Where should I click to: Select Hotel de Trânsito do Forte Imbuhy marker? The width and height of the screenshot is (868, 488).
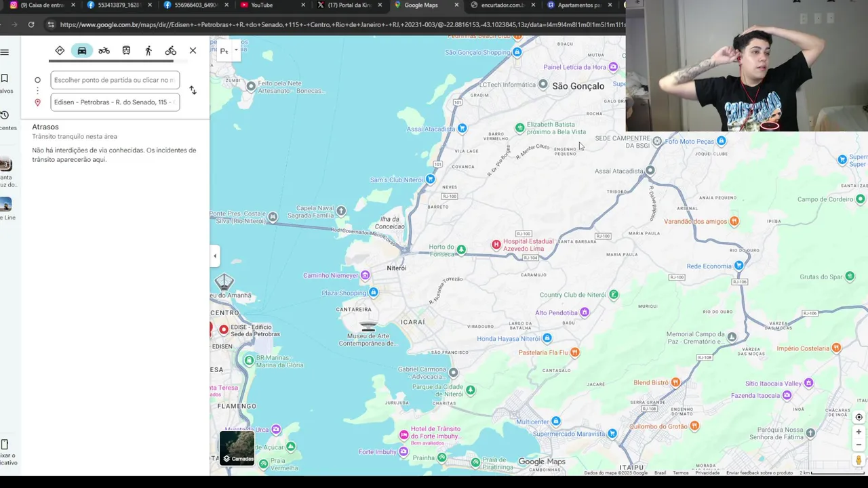click(x=403, y=434)
